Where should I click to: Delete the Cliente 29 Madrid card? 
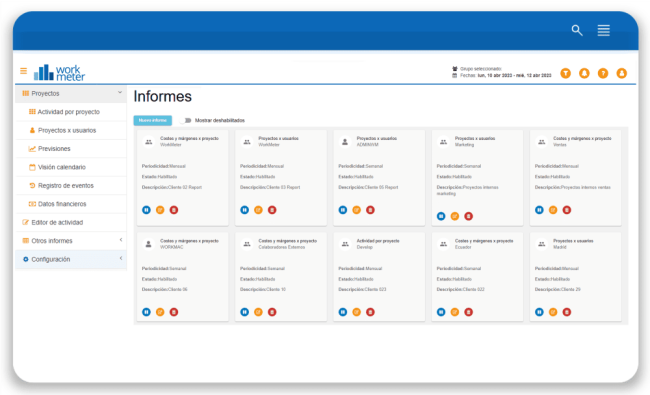[567, 312]
